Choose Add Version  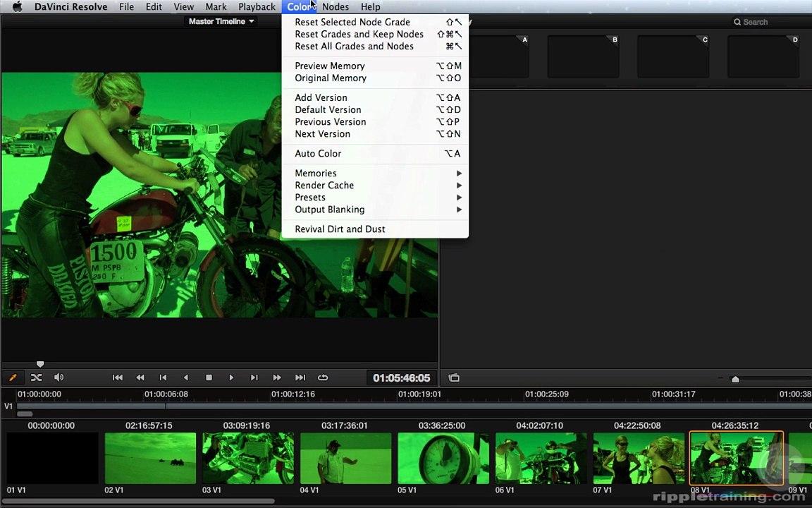[375, 97]
